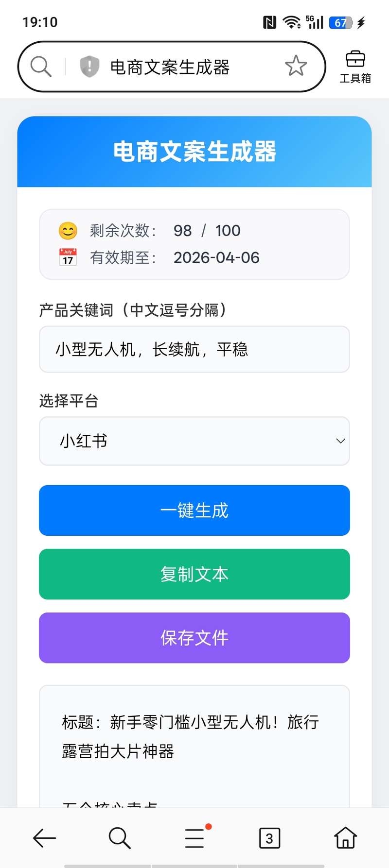
Task: Expand the 小红书 platform dropdown
Action: [194, 441]
